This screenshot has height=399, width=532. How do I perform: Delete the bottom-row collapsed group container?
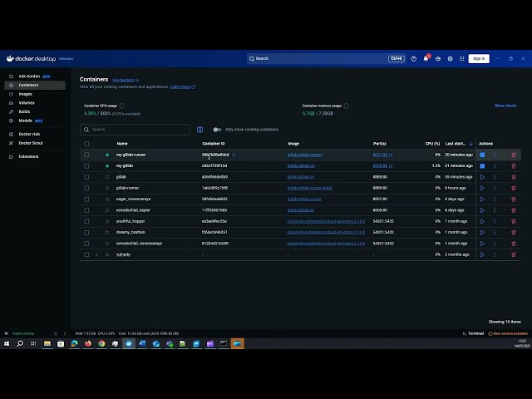point(514,254)
